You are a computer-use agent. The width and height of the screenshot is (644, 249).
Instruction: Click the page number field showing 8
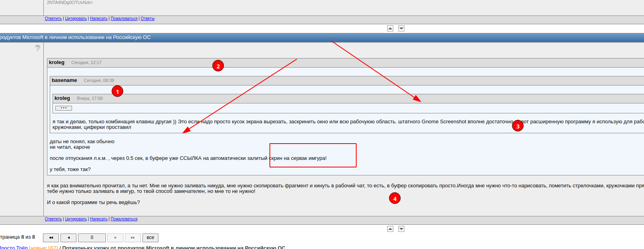[x=92, y=238]
